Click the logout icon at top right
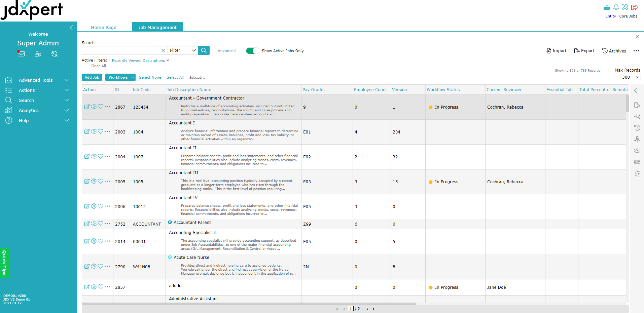This screenshot has width=644, height=313. pyautogui.click(x=635, y=7)
